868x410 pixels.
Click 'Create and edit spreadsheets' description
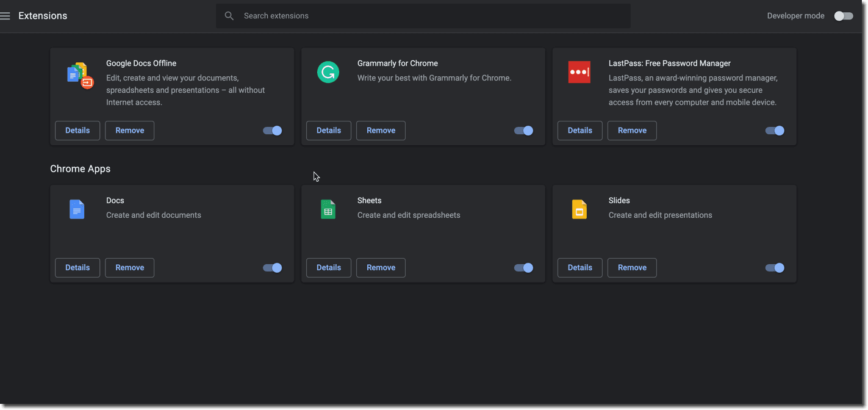(409, 215)
